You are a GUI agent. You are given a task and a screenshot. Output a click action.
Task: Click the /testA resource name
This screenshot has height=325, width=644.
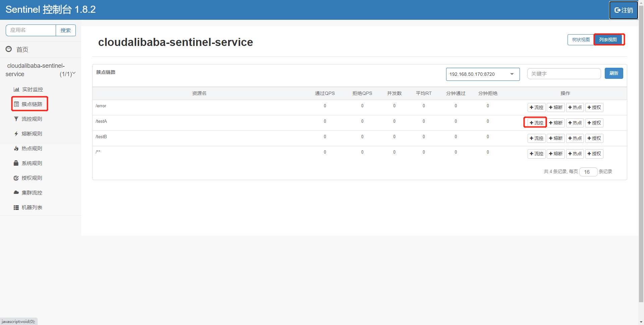[101, 121]
